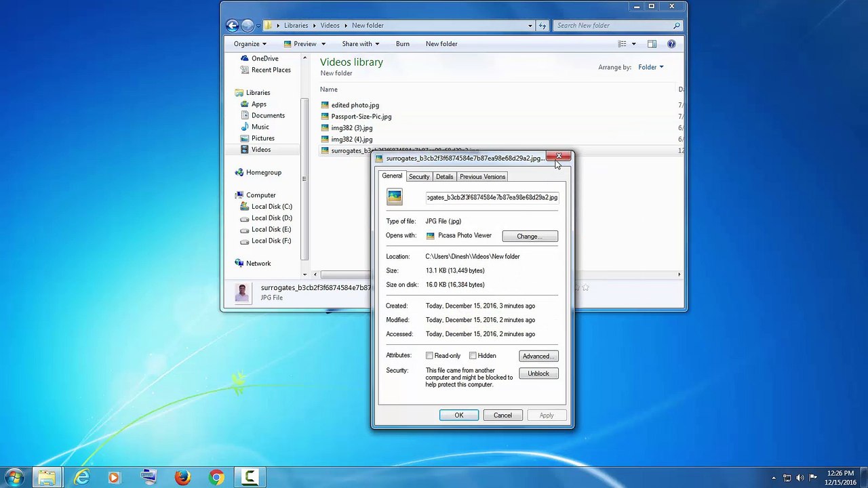The height and width of the screenshot is (488, 868).
Task: Open Google Chrome from the taskbar
Action: tap(216, 477)
